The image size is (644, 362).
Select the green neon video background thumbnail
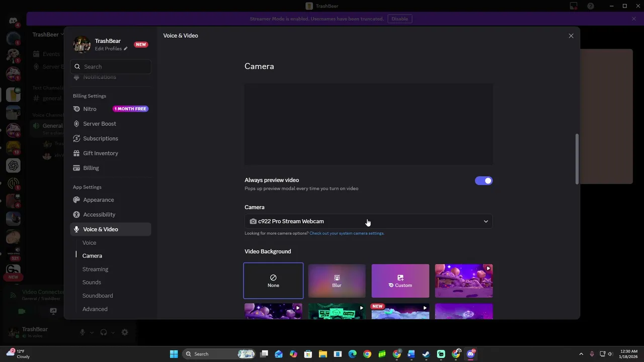337,311
